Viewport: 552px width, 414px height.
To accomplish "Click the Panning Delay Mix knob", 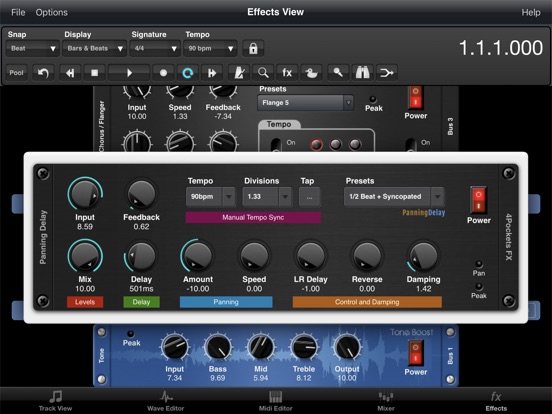I will click(x=85, y=256).
